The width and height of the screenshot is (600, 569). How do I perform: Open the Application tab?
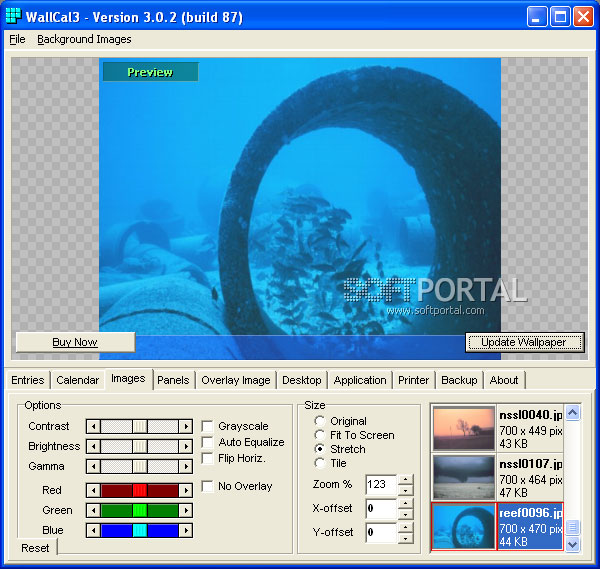click(360, 380)
